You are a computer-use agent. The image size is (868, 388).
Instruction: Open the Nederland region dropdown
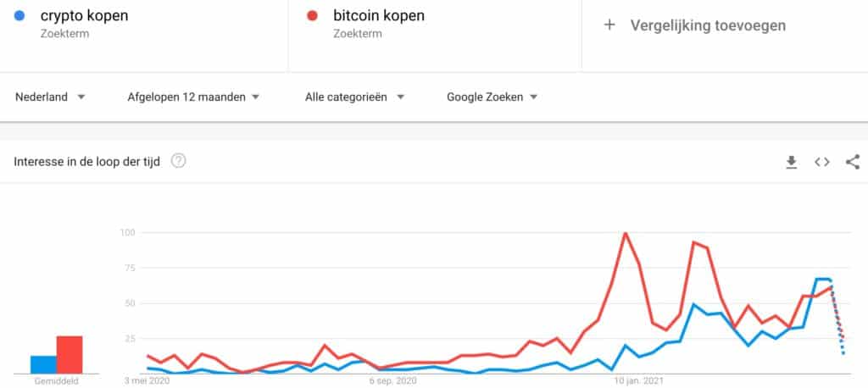tap(50, 97)
